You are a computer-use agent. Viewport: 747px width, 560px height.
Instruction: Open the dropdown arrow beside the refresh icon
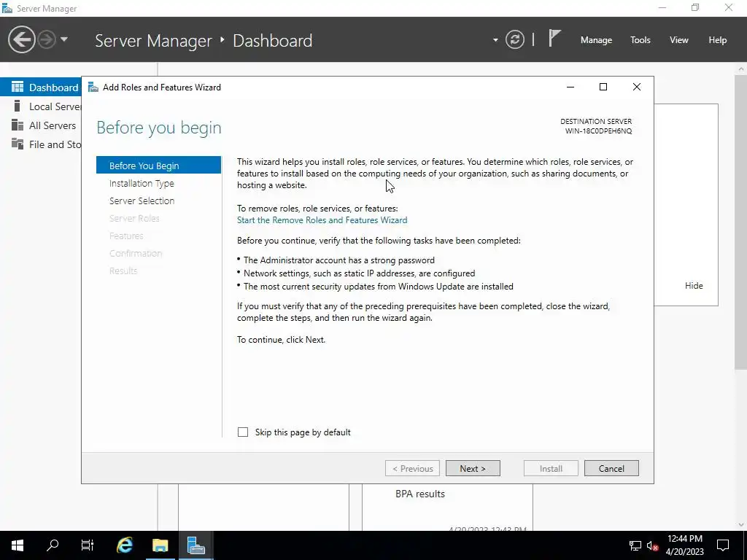[x=495, y=40]
